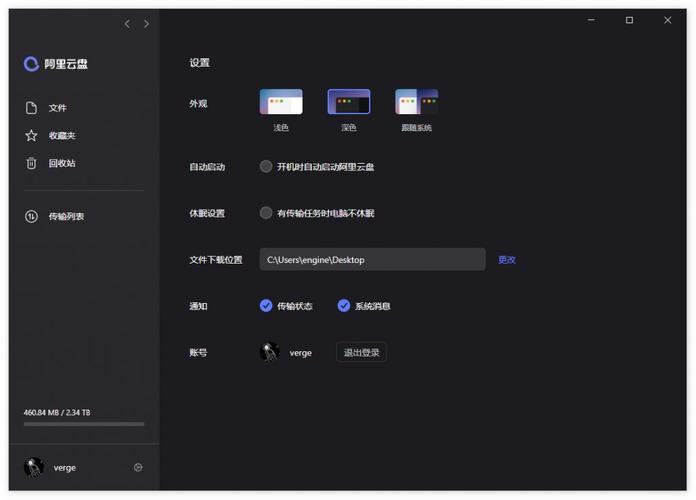
Task: Click the 阿里云盘 logo icon
Action: [x=31, y=64]
